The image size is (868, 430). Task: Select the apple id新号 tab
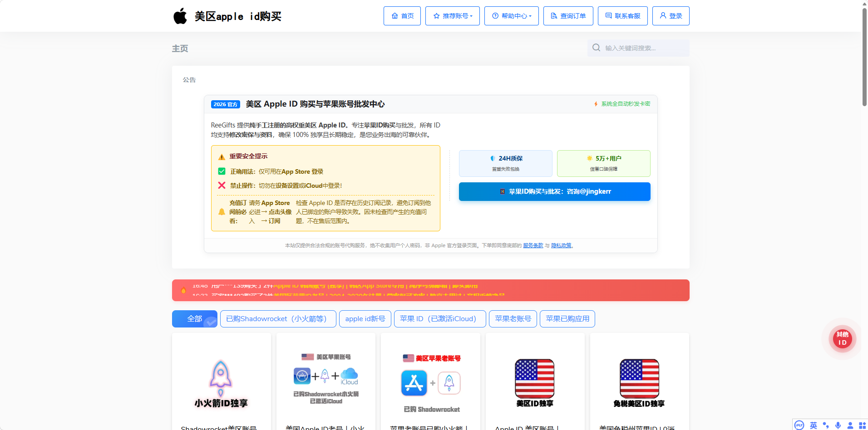click(x=365, y=319)
